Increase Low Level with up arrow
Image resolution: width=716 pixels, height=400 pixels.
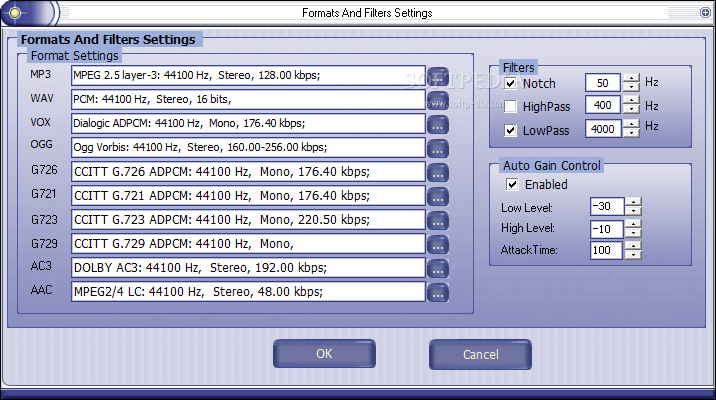tap(633, 202)
